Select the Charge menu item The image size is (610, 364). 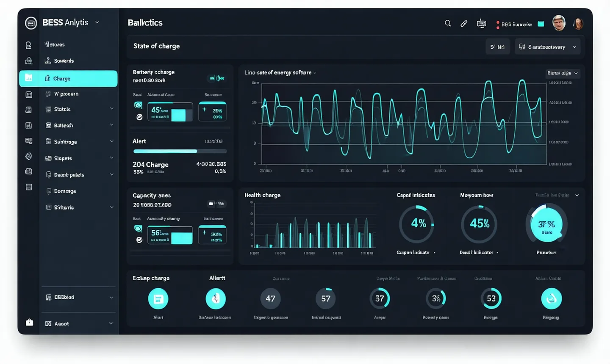point(68,79)
